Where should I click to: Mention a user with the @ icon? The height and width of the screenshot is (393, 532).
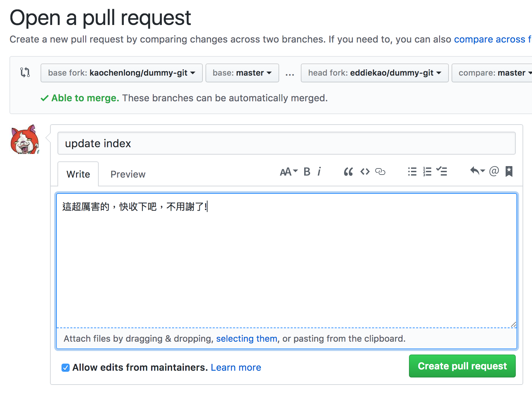pos(494,171)
